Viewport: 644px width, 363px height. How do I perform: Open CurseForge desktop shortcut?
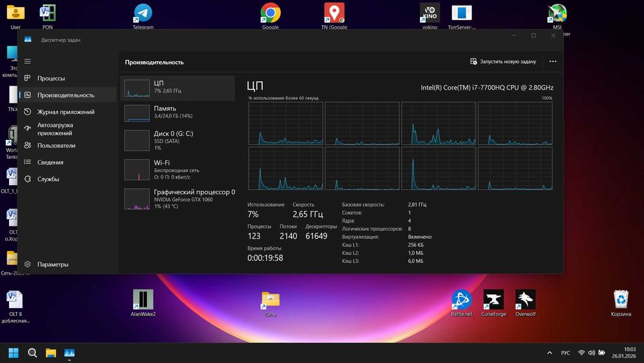pos(493,303)
